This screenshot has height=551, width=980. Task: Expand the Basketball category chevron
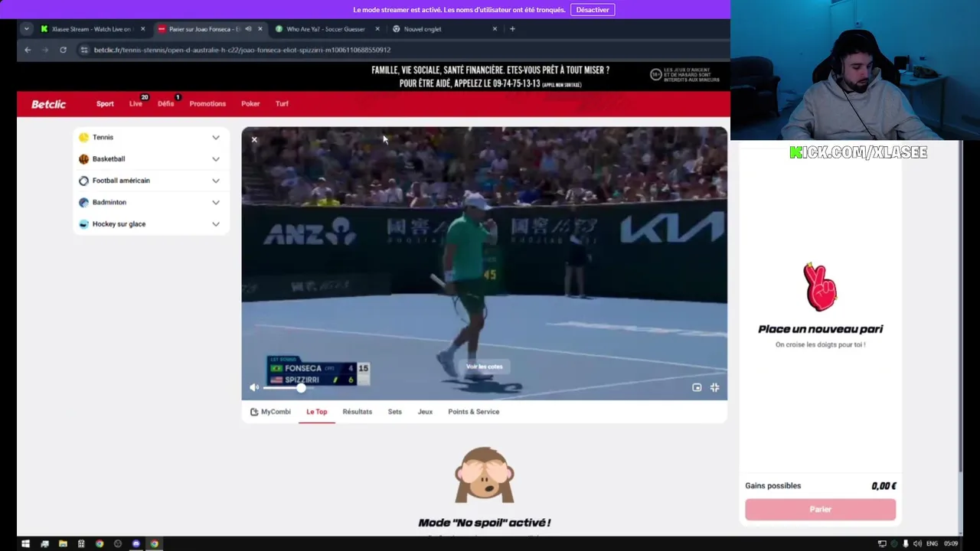(x=216, y=159)
